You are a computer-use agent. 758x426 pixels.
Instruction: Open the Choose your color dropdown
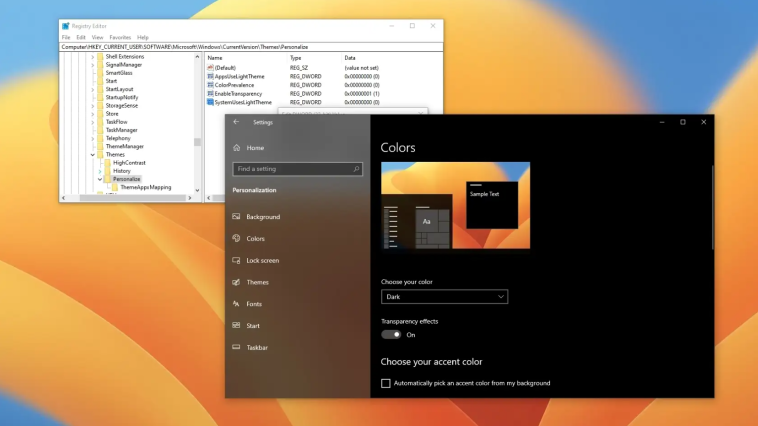[x=444, y=297]
